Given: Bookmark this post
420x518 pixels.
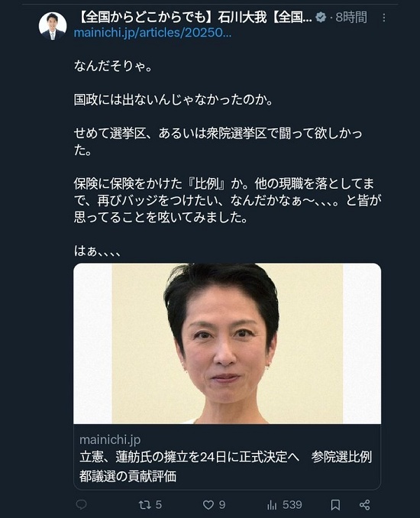Looking at the screenshot, I should click(x=335, y=504).
